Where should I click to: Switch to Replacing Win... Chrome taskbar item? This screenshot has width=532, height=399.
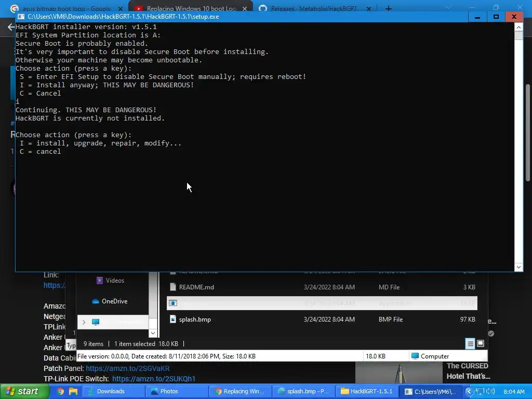240,391
